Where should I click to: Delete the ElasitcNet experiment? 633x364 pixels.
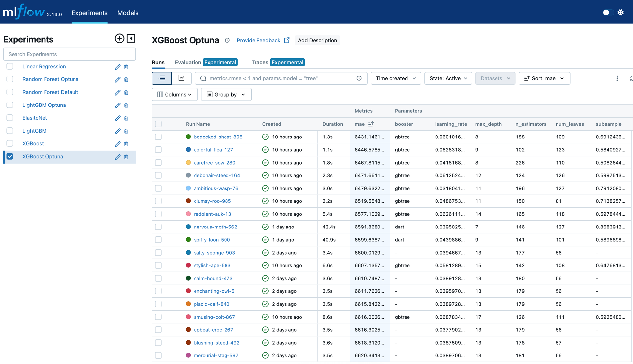[126, 118]
